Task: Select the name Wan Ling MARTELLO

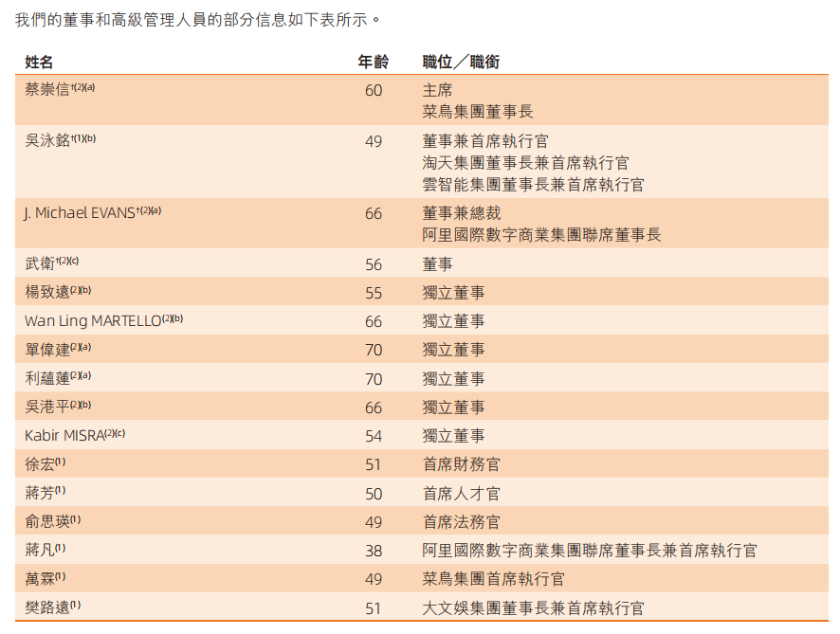Action: pyautogui.click(x=93, y=320)
